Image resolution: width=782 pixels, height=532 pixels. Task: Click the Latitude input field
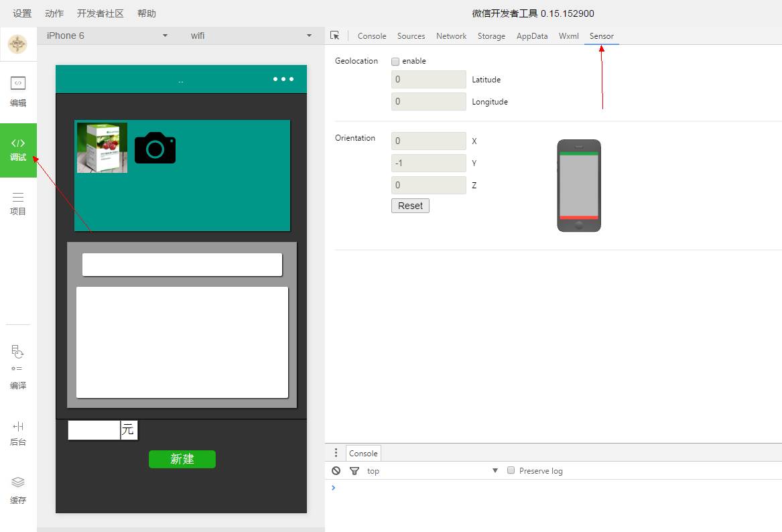pyautogui.click(x=428, y=80)
